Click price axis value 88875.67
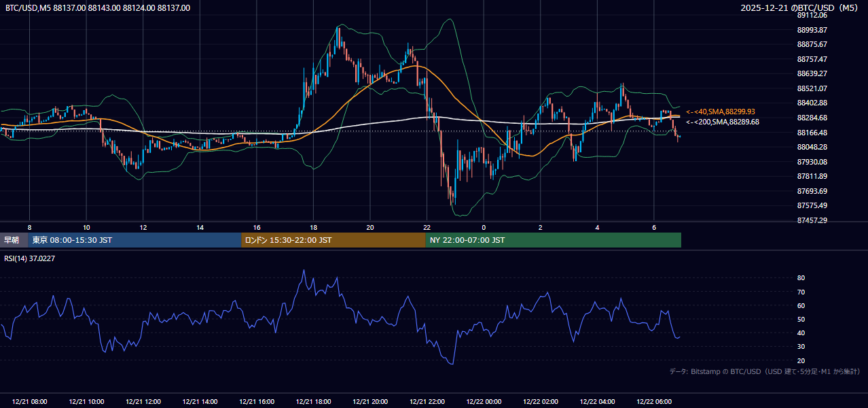Viewport: 868px width, 408px height. pos(812,44)
